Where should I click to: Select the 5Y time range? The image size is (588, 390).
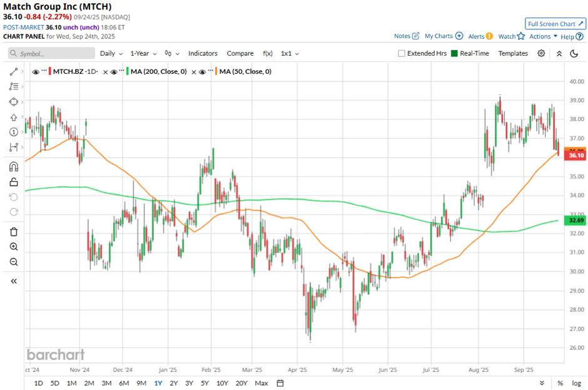coord(205,383)
